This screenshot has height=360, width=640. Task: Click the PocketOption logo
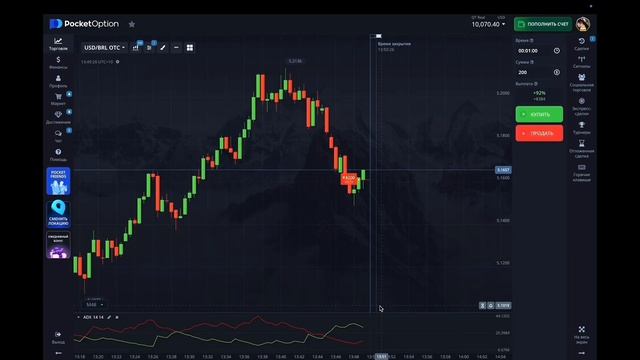(x=84, y=24)
